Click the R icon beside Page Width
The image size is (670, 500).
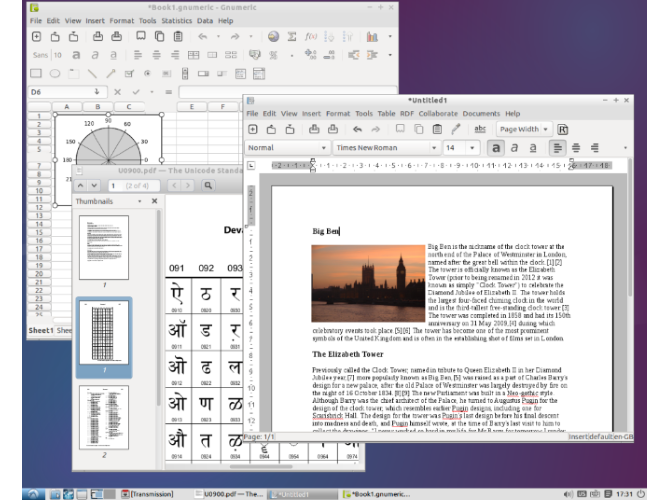coord(563,129)
